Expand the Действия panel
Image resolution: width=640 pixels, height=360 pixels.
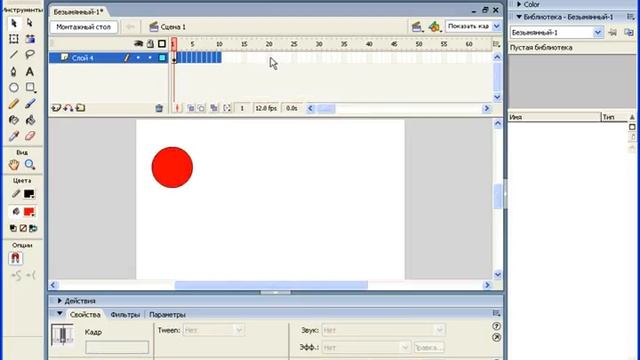tap(60, 301)
